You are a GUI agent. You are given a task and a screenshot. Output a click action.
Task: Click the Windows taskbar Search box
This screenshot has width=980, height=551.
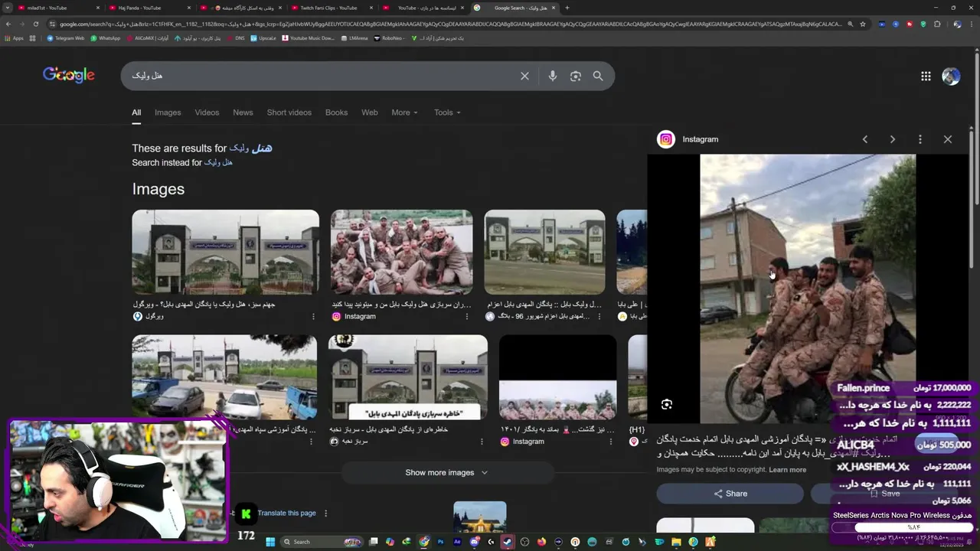(322, 542)
